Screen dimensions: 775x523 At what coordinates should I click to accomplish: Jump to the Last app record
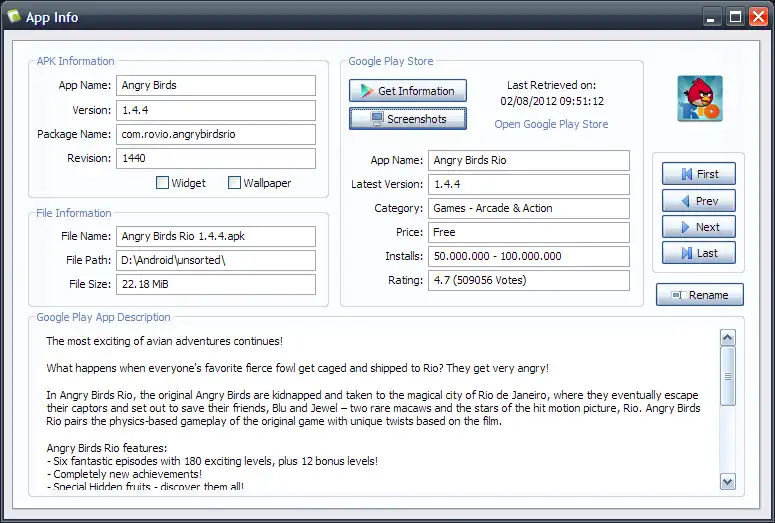pos(698,253)
